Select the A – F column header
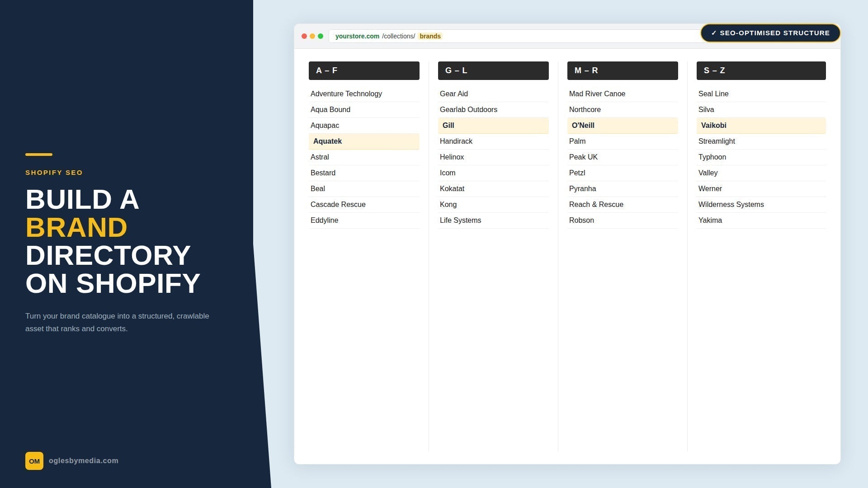This screenshot has width=868, height=488. (364, 70)
